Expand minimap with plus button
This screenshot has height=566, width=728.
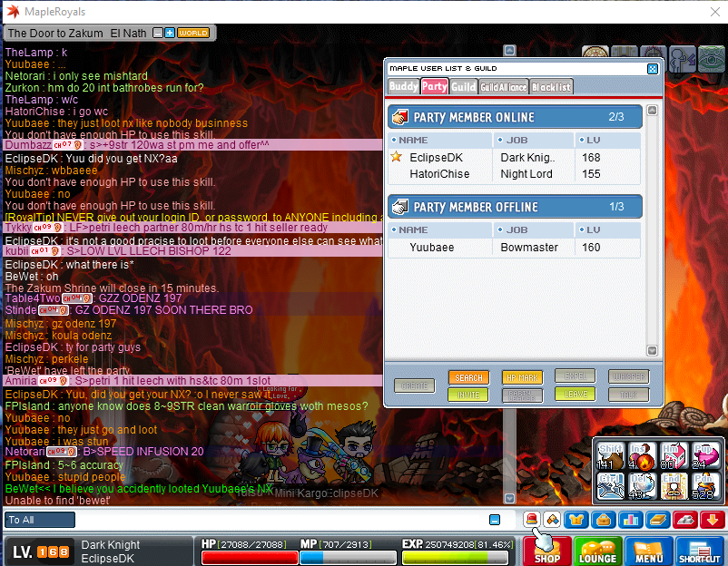[170, 33]
